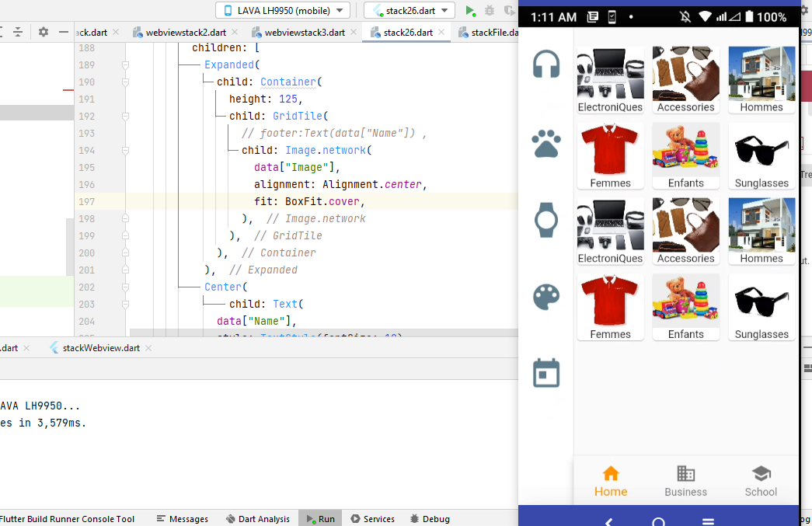This screenshot has width=812, height=526.
Task: Close the stackWebview.dart lower tab
Action: pyautogui.click(x=148, y=348)
